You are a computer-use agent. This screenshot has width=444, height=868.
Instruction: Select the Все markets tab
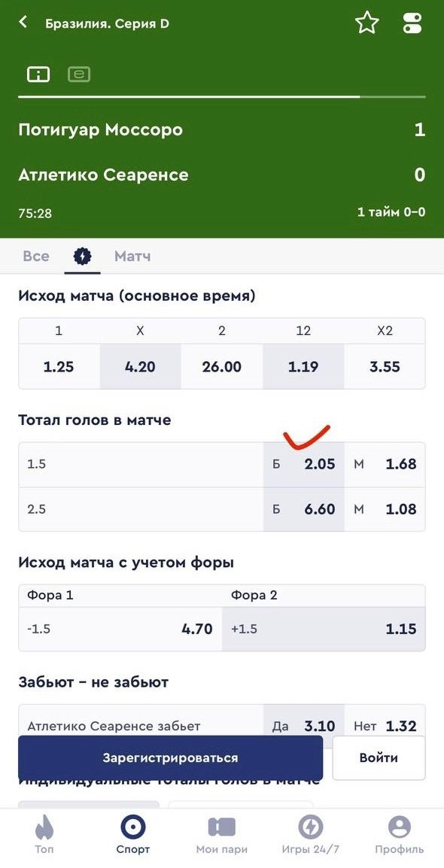36,256
